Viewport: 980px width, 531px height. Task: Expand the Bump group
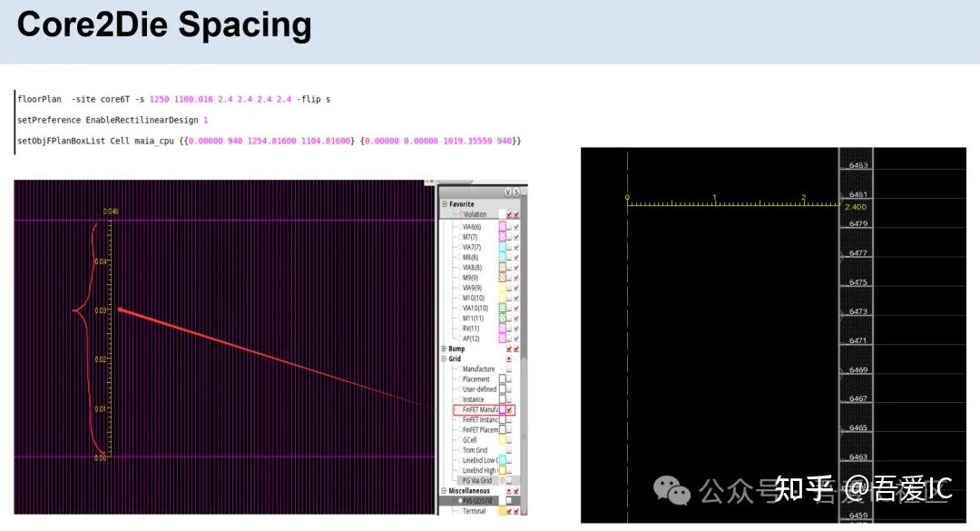(x=443, y=347)
